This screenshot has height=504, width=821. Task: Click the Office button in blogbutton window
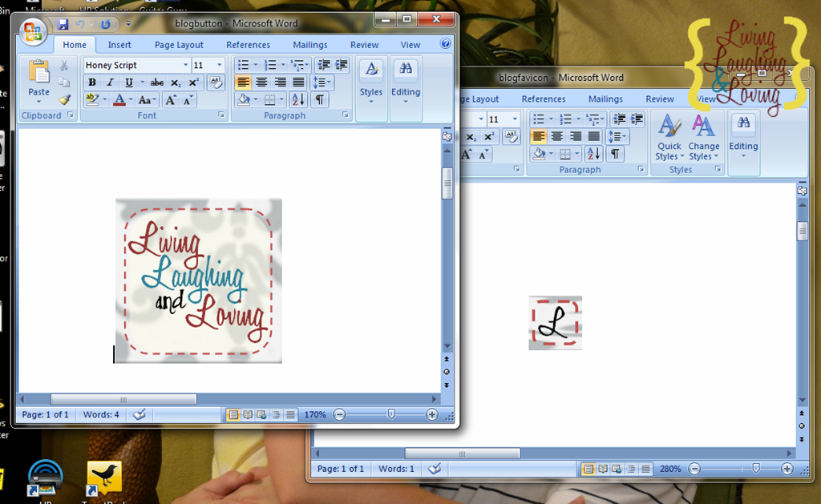point(32,31)
